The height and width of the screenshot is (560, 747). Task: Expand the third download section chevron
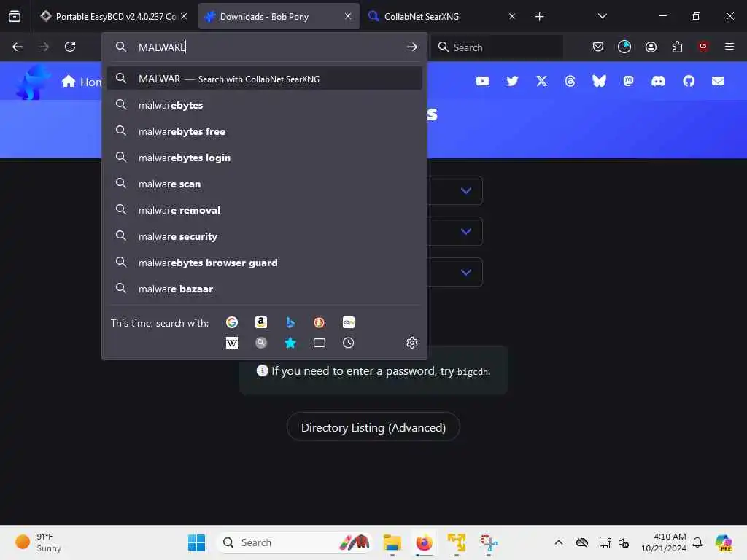click(466, 273)
